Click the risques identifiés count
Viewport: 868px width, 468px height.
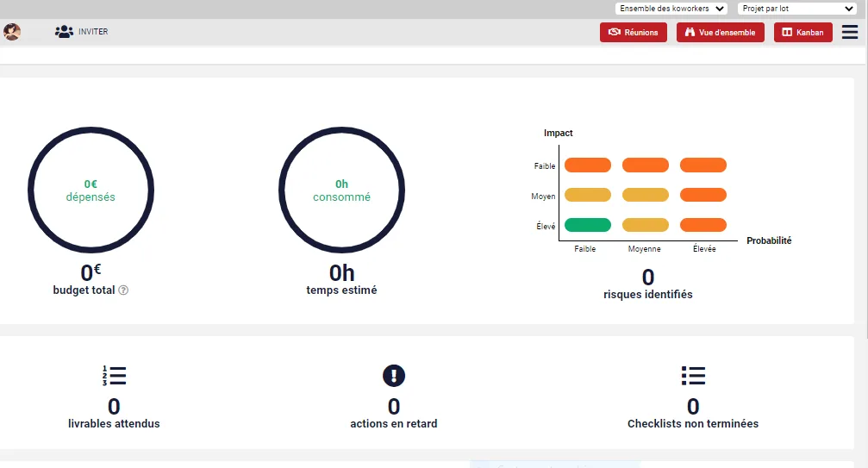tap(648, 278)
